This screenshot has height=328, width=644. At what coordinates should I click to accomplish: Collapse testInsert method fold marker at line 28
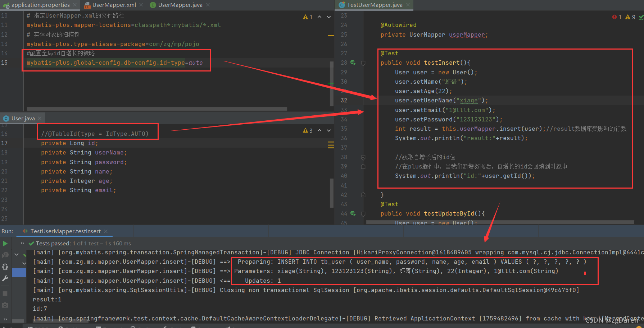[x=363, y=63]
